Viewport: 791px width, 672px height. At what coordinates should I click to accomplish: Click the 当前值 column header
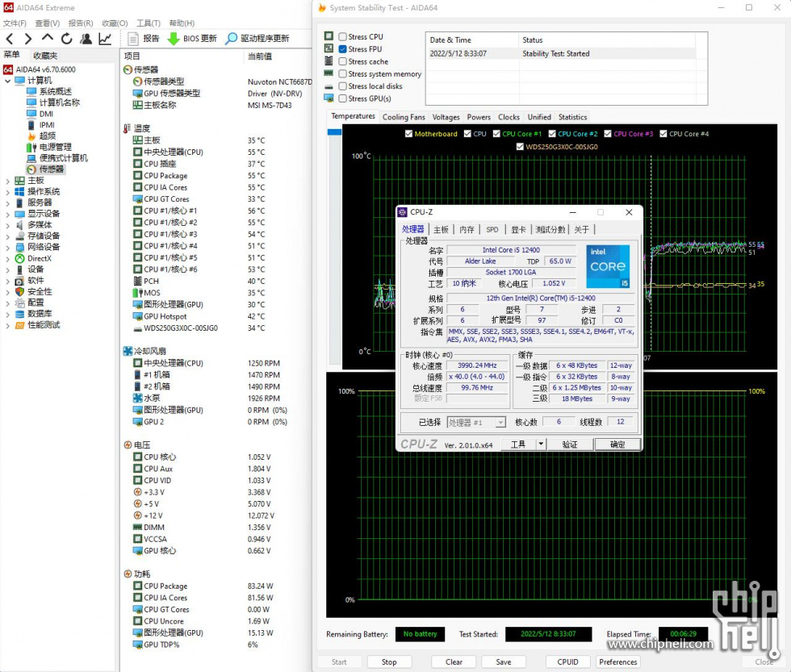[260, 56]
